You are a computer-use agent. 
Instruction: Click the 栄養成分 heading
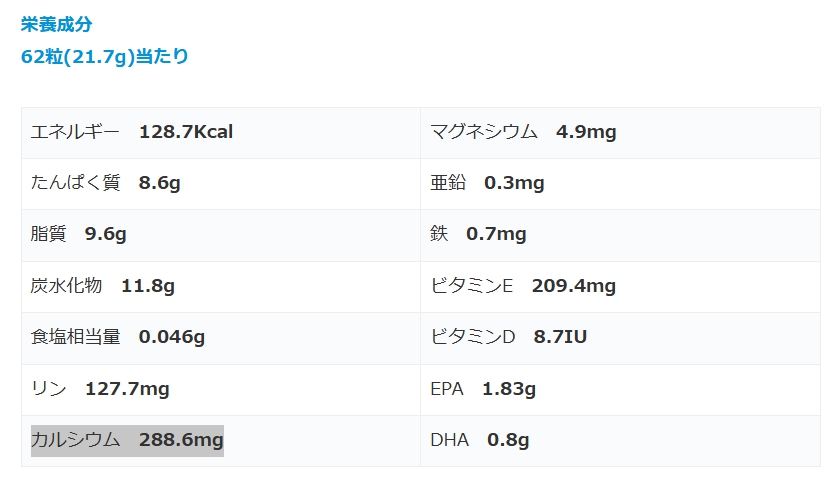56,24
